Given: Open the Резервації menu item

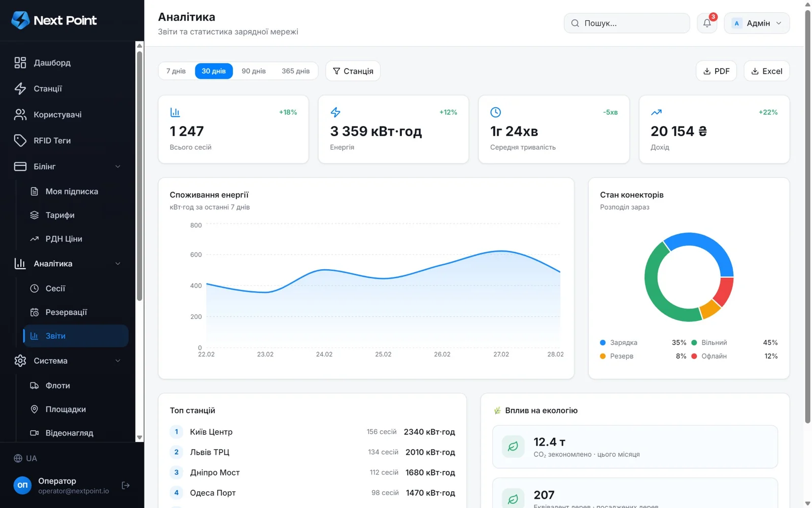Looking at the screenshot, I should (x=76, y=312).
